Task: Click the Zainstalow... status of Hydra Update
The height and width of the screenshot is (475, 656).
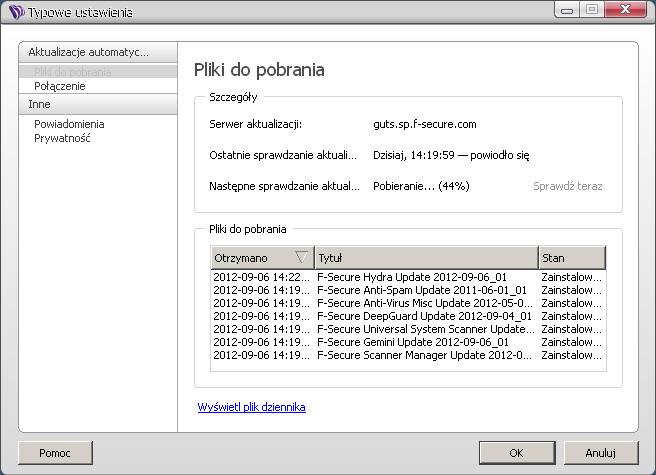Action: (571, 277)
